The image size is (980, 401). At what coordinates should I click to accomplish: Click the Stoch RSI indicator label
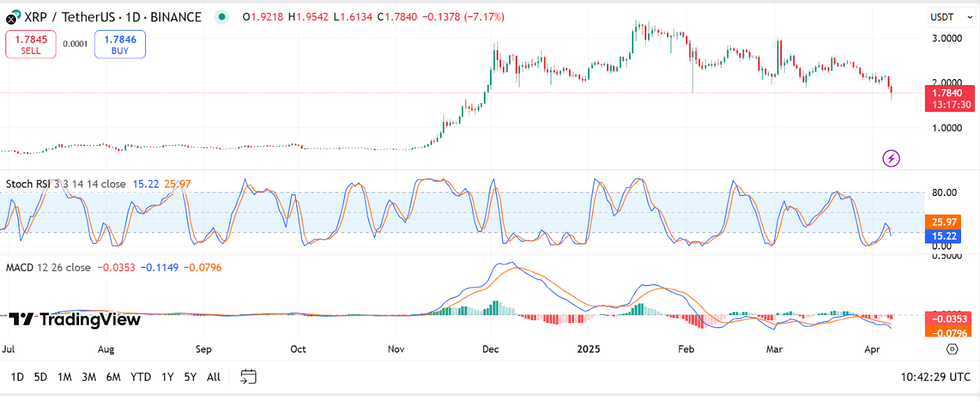point(66,184)
